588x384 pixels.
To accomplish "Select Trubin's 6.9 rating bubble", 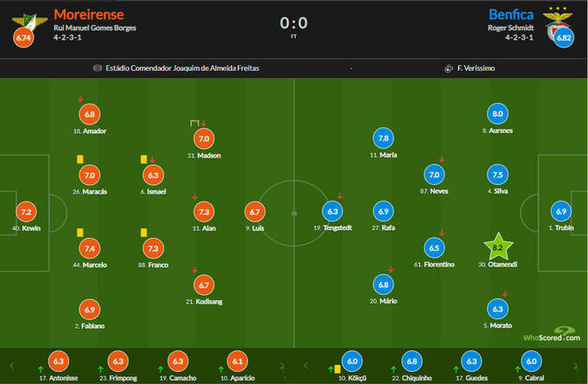I will tap(560, 211).
